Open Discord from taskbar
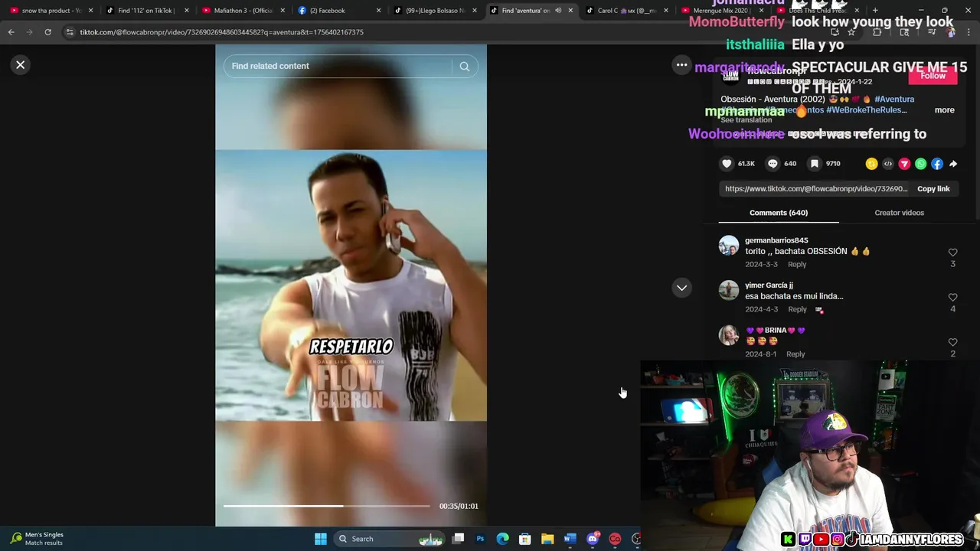Image resolution: width=980 pixels, height=551 pixels. [x=593, y=539]
